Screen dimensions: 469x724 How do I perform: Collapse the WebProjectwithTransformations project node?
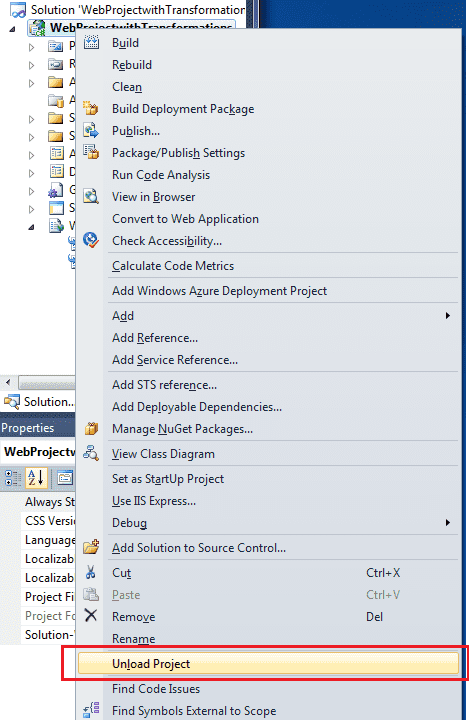click(12, 29)
